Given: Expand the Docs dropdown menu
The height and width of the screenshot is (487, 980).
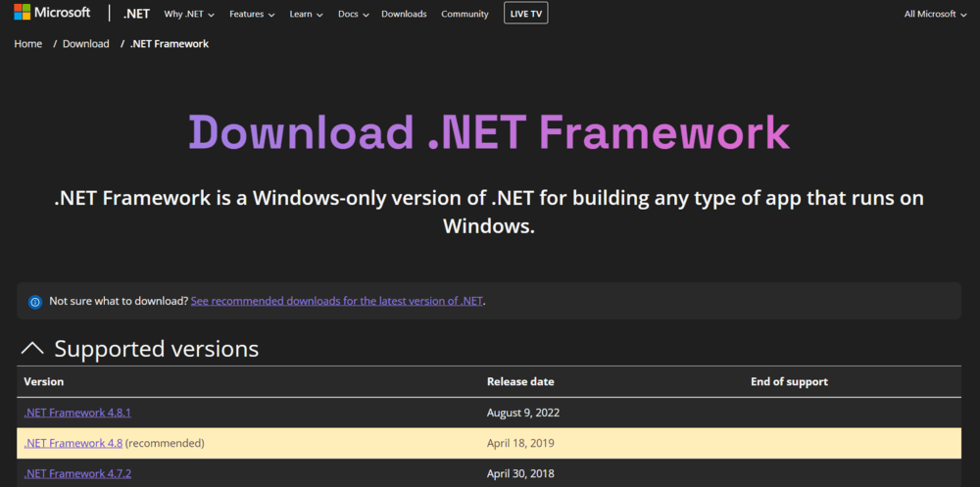Looking at the screenshot, I should click(x=353, y=14).
